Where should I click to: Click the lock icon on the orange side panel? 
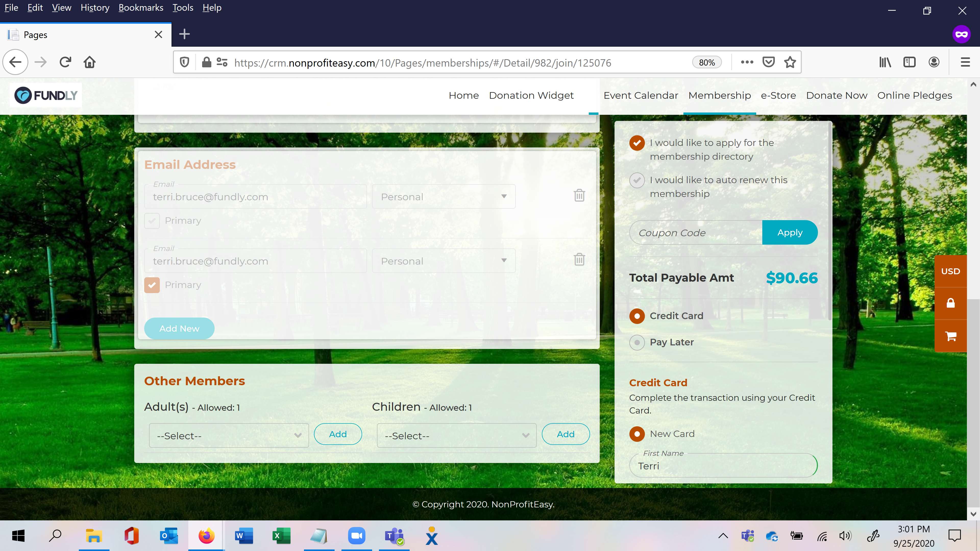[x=950, y=303]
